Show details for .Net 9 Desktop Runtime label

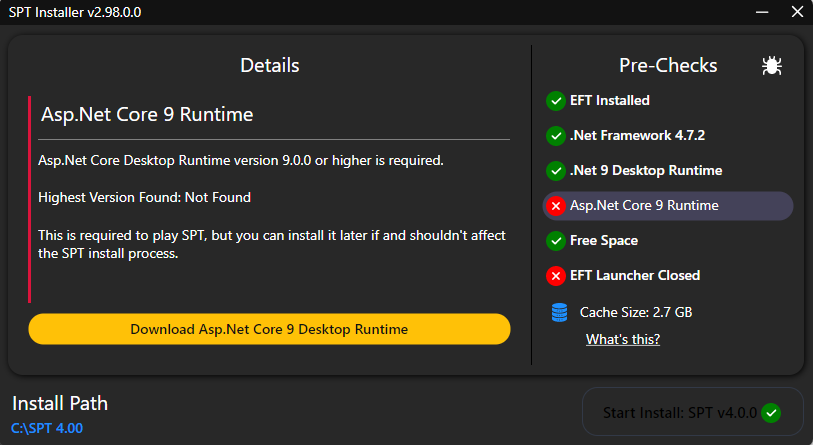click(x=645, y=170)
